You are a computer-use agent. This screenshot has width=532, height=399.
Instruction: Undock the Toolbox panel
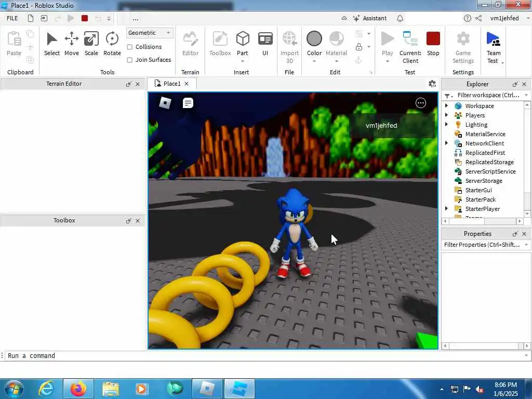point(129,221)
